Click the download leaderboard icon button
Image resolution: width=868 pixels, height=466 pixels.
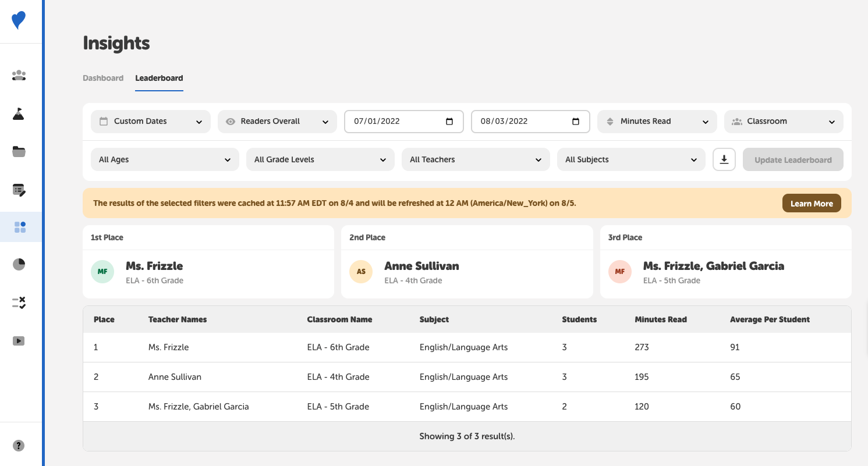724,159
